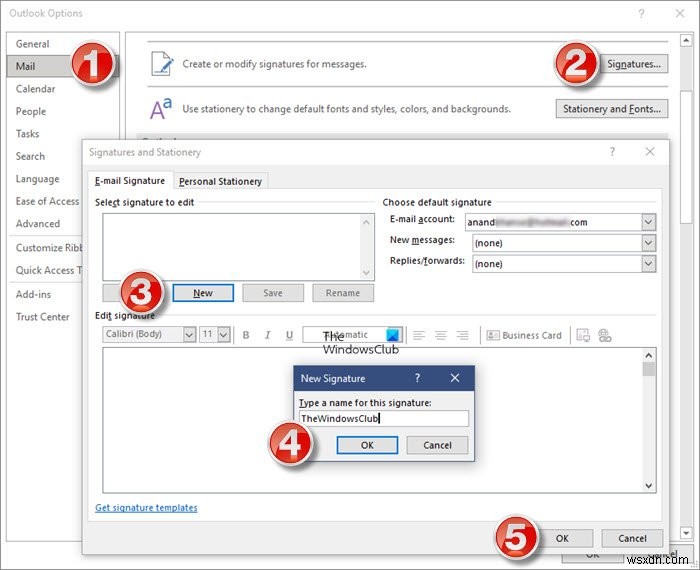
Task: Open the Search options category
Action: coord(30,156)
